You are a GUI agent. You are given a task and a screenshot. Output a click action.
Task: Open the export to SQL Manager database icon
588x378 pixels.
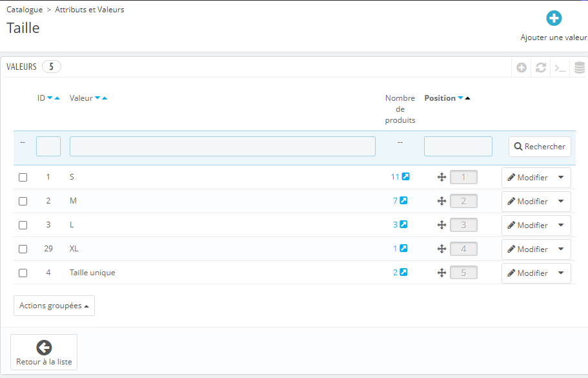[x=580, y=68]
